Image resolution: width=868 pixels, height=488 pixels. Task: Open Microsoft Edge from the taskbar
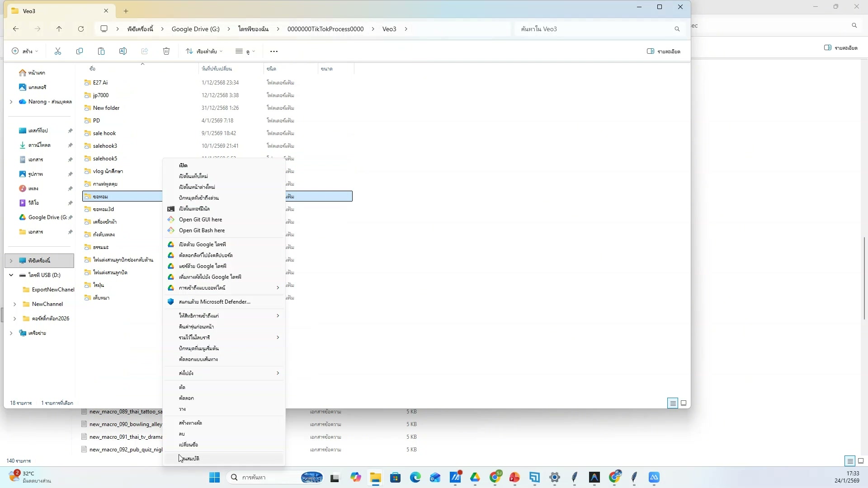click(x=415, y=478)
